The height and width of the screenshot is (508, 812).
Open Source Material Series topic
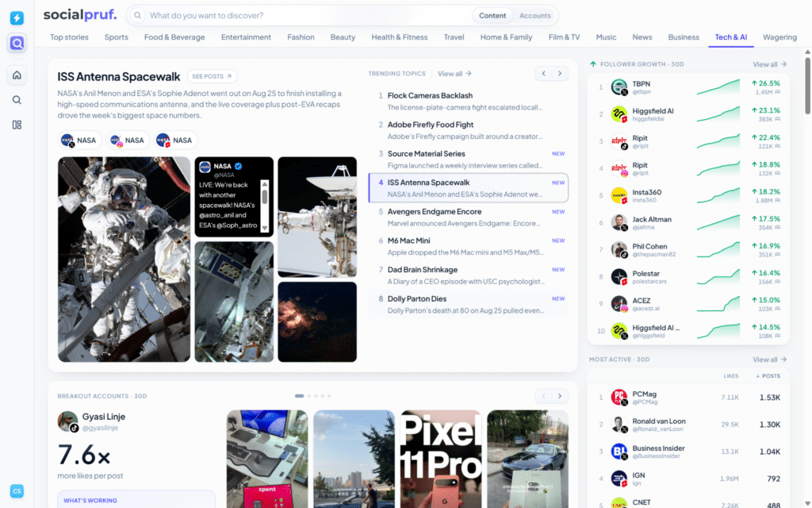tap(468, 159)
